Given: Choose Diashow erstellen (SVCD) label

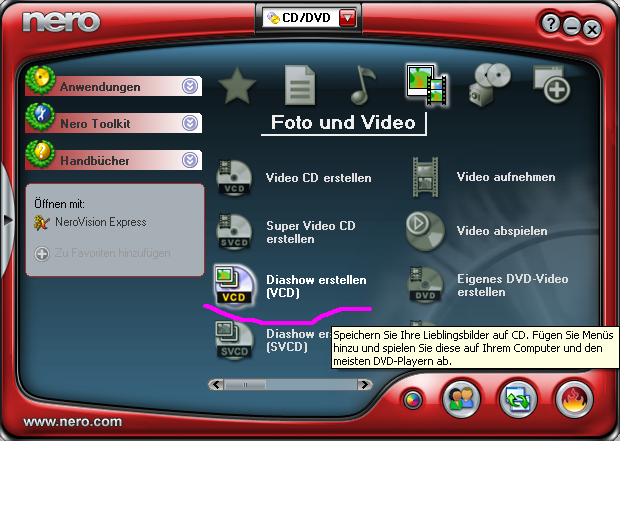Looking at the screenshot, I should [298, 340].
